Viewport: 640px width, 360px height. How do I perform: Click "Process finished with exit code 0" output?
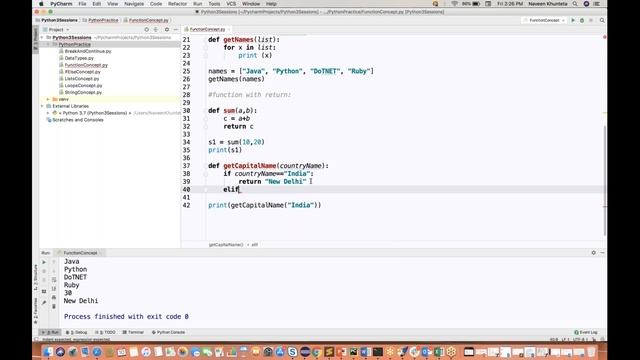point(126,317)
